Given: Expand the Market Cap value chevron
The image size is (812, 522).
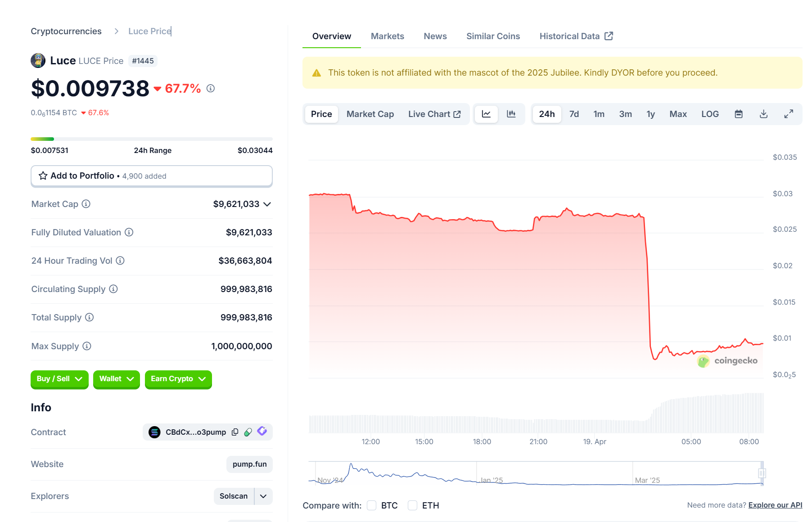Looking at the screenshot, I should tap(267, 204).
